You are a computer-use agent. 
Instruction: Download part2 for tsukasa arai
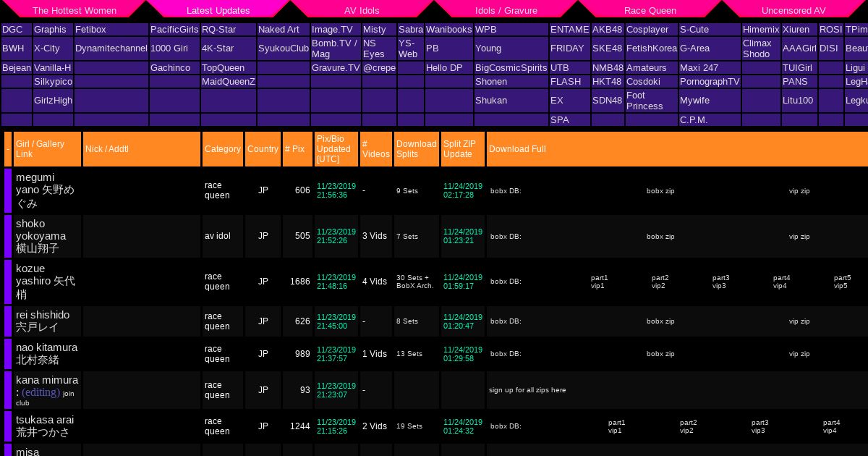(689, 423)
